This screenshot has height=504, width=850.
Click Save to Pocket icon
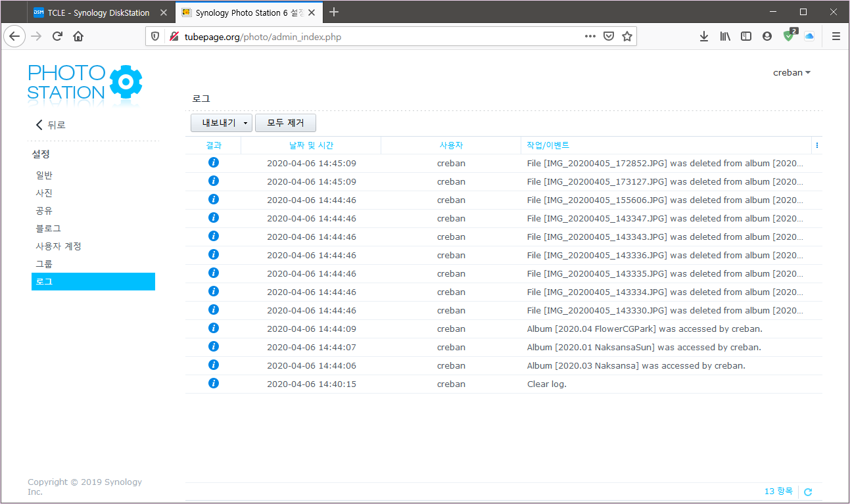[x=609, y=37]
